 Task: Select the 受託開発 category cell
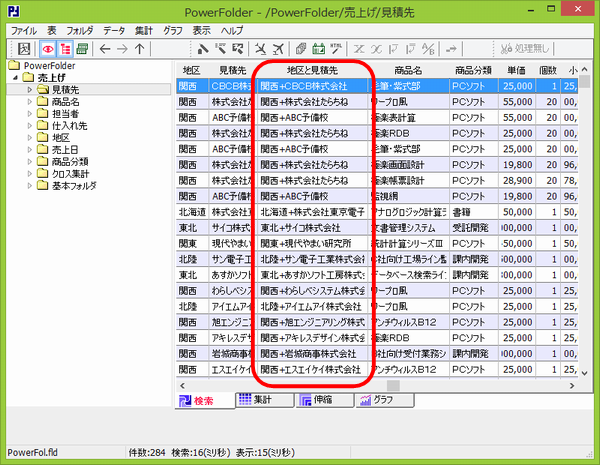pos(474,228)
